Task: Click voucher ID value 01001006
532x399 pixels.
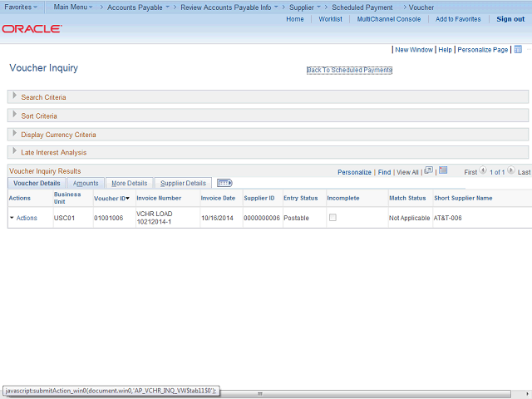Action: (x=109, y=218)
